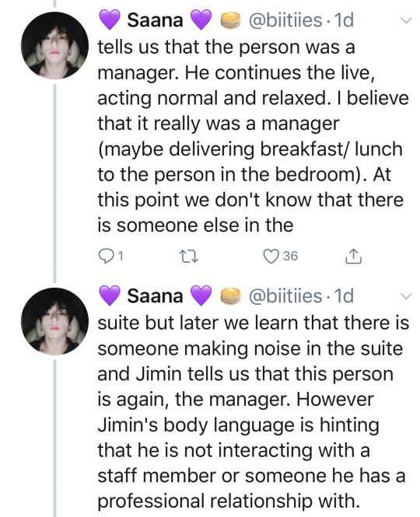Viewport: 420px width, 517px height.
Task: Open Saana's avatar on the second tweet
Action: [x=54, y=322]
